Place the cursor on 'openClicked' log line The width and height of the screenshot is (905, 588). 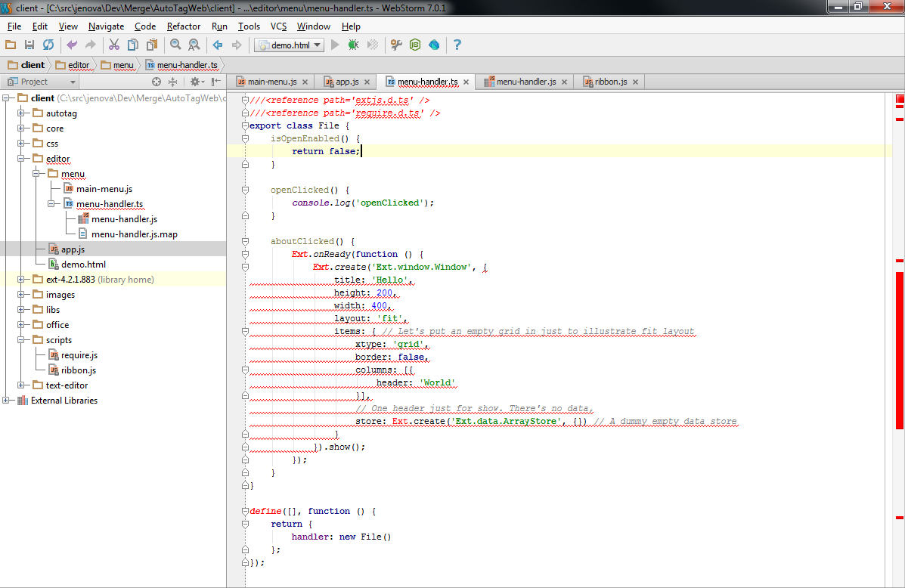coord(362,203)
